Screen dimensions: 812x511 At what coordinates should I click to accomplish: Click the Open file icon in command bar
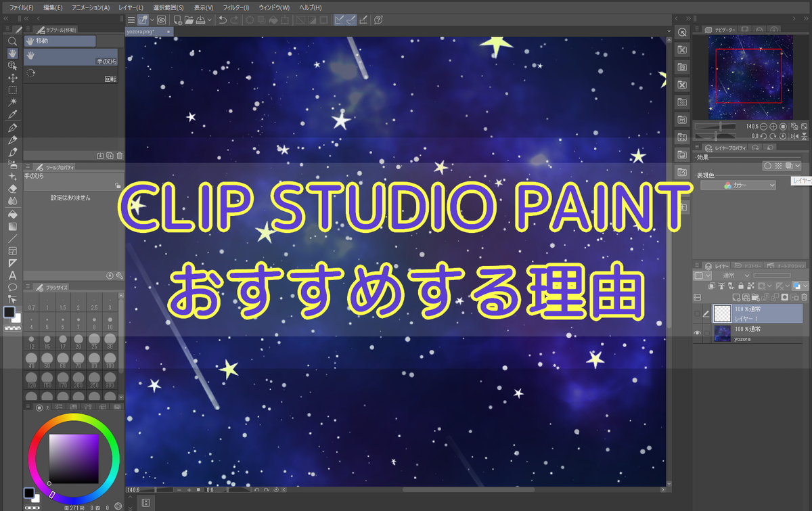pos(189,20)
